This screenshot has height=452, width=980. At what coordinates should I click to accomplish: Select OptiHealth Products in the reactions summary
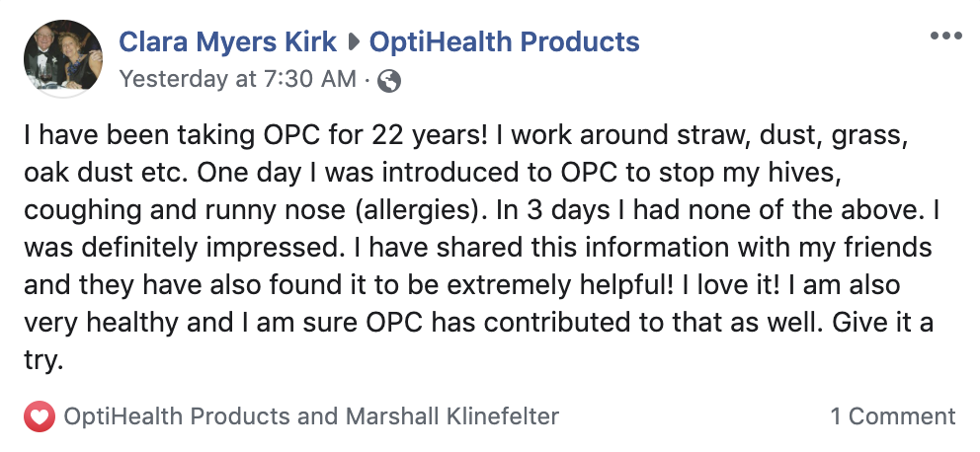tap(177, 416)
